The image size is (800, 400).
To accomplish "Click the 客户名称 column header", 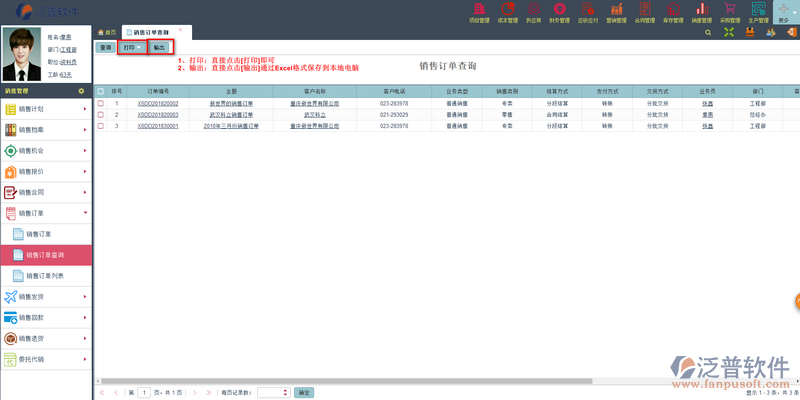I will click(315, 91).
